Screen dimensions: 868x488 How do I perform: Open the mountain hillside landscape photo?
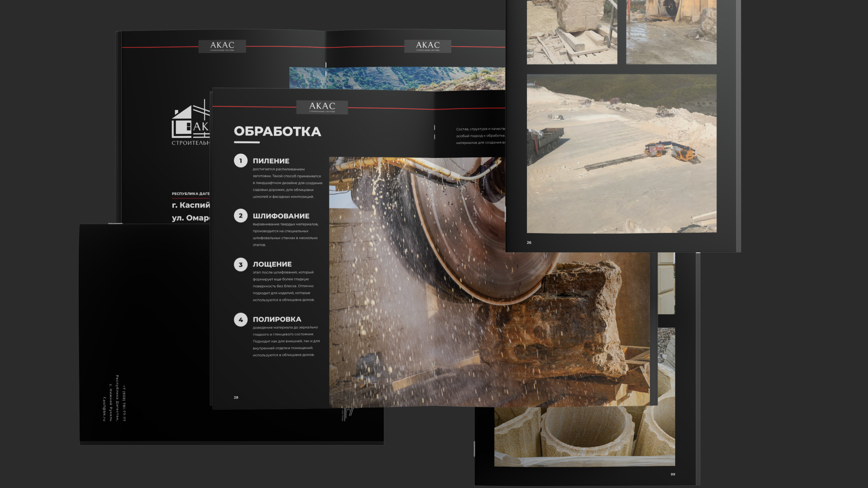click(397, 79)
